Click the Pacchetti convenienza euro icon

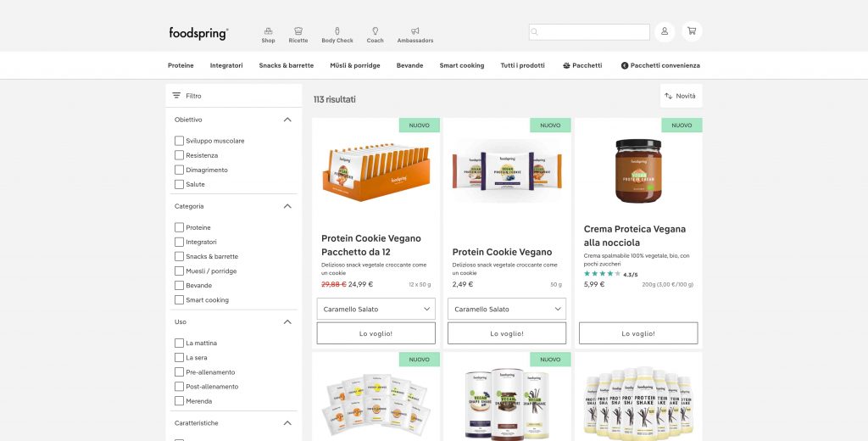coord(625,65)
